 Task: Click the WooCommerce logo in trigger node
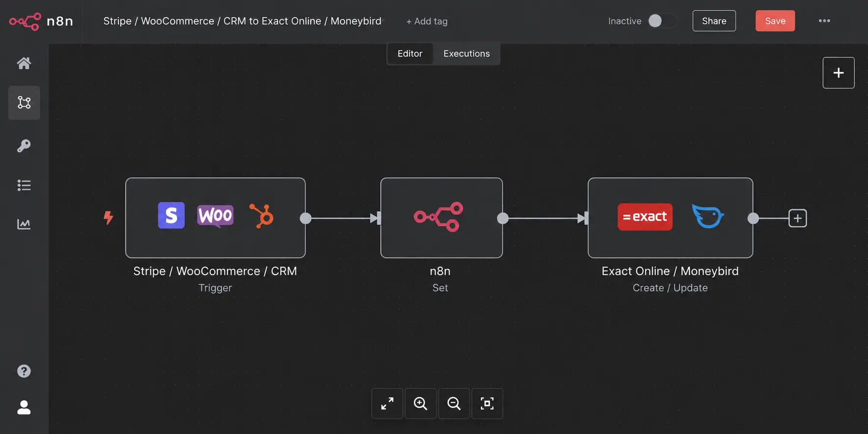215,216
